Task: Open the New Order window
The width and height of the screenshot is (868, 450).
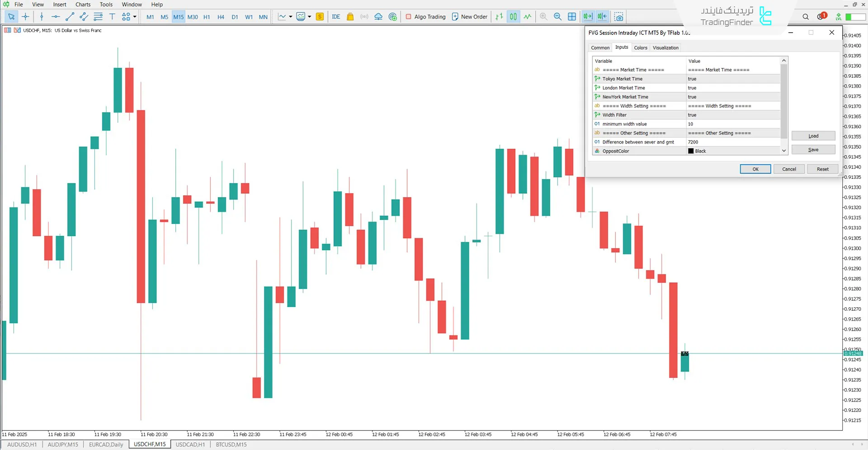Action: click(469, 17)
